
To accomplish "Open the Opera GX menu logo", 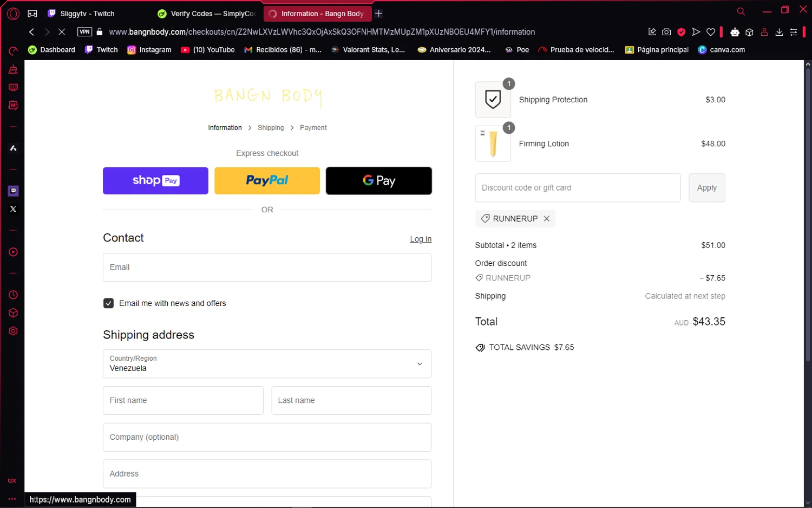I will 13,14.
